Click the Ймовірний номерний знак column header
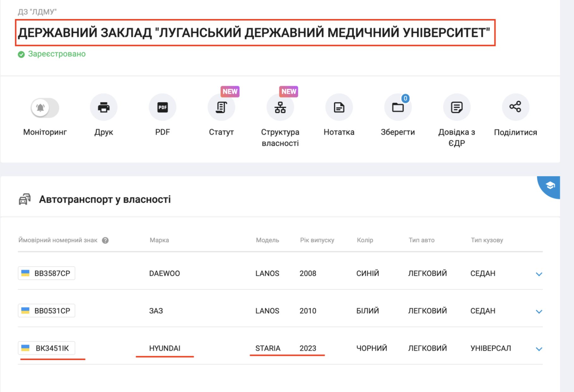574x392 pixels. click(58, 240)
